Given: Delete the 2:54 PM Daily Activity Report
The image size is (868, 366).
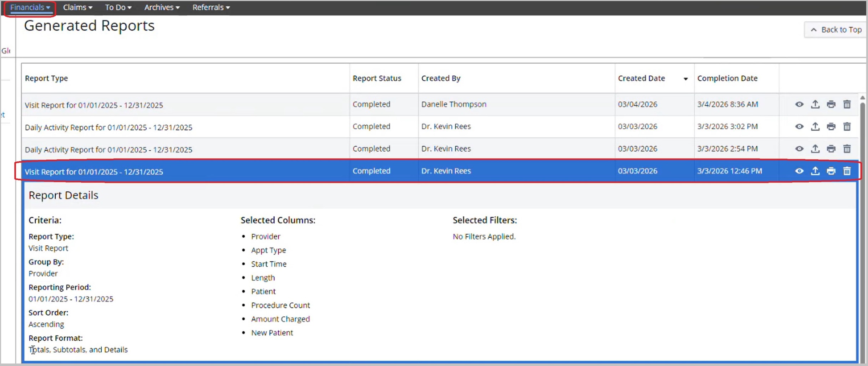Looking at the screenshot, I should (847, 149).
